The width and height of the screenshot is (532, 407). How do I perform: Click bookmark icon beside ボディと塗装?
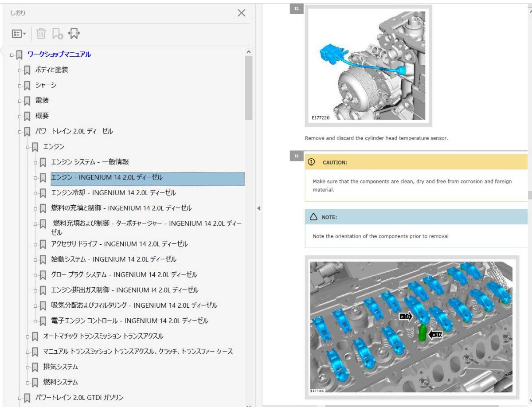(x=27, y=70)
